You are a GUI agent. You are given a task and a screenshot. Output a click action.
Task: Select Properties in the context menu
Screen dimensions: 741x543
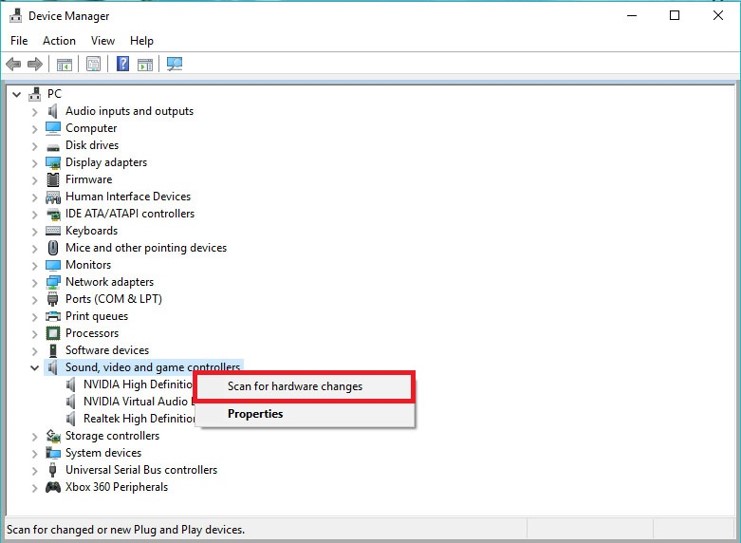pyautogui.click(x=255, y=414)
